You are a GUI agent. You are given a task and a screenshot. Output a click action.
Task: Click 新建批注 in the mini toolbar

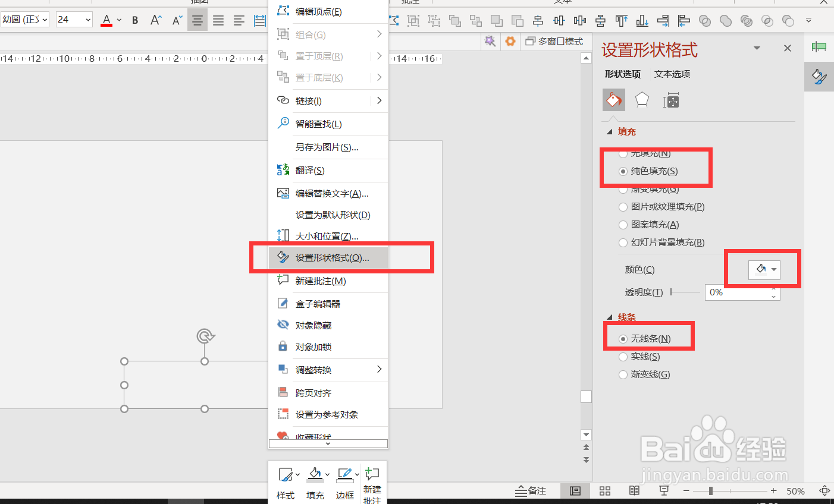372,485
